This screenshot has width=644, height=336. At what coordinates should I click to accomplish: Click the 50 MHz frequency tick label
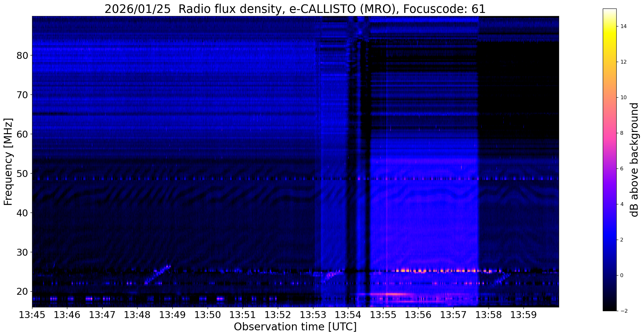click(x=22, y=174)
